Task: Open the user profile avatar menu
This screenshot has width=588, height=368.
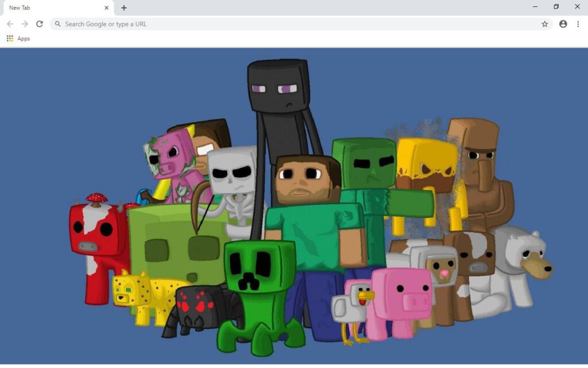Action: 563,24
